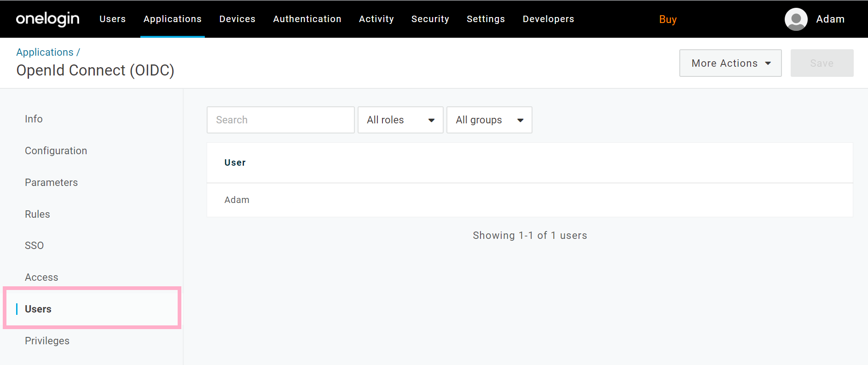Click the Save button
The image size is (868, 365).
click(822, 63)
